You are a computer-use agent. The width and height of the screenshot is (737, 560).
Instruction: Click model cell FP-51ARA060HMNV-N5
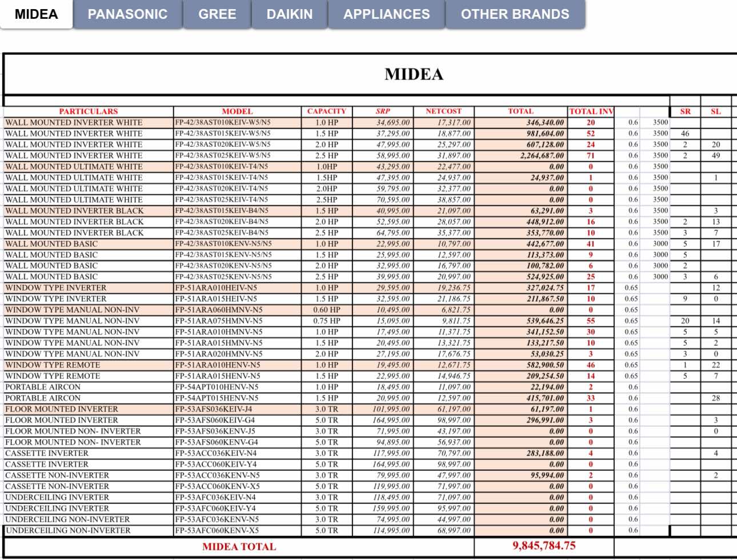coord(237,310)
